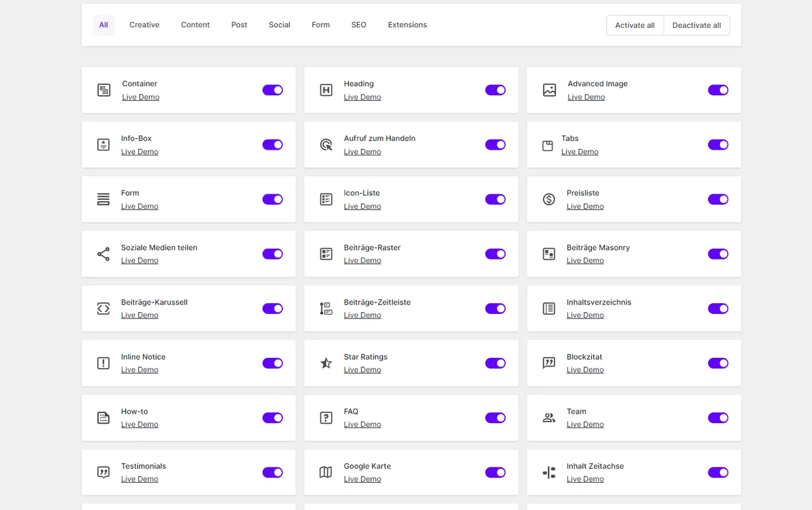Click the Beiträge-Karussell block icon
The image size is (812, 510).
click(103, 308)
